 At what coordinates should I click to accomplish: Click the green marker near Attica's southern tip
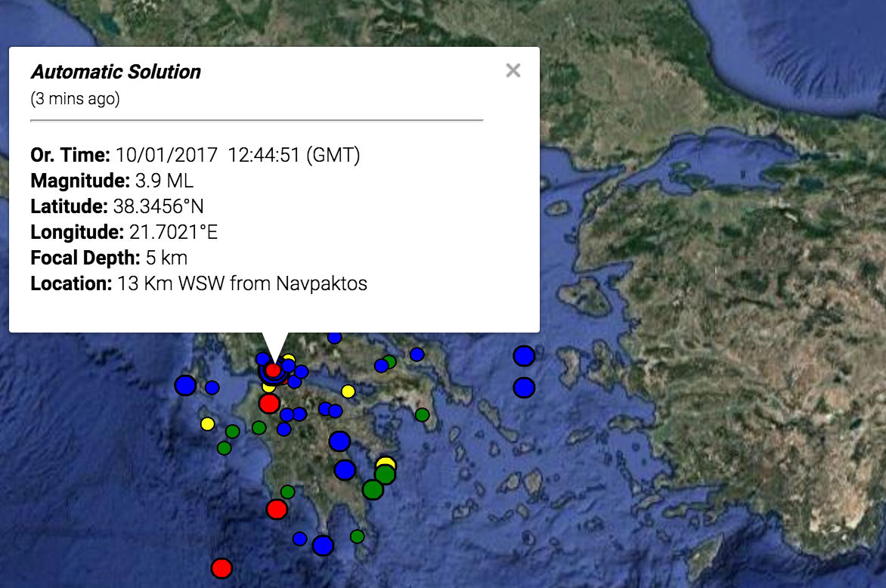422,415
